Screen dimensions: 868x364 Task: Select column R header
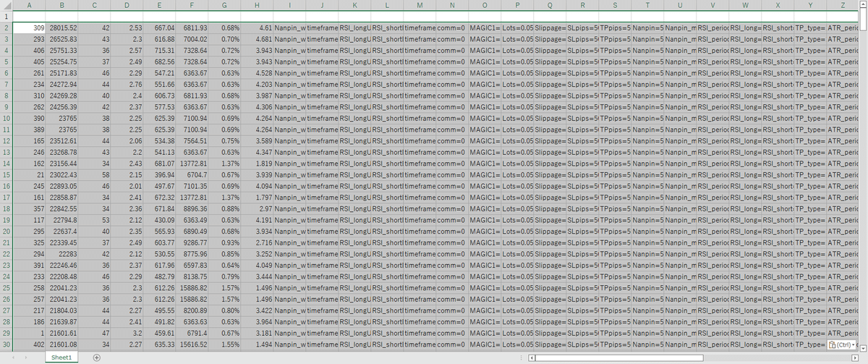click(582, 5)
